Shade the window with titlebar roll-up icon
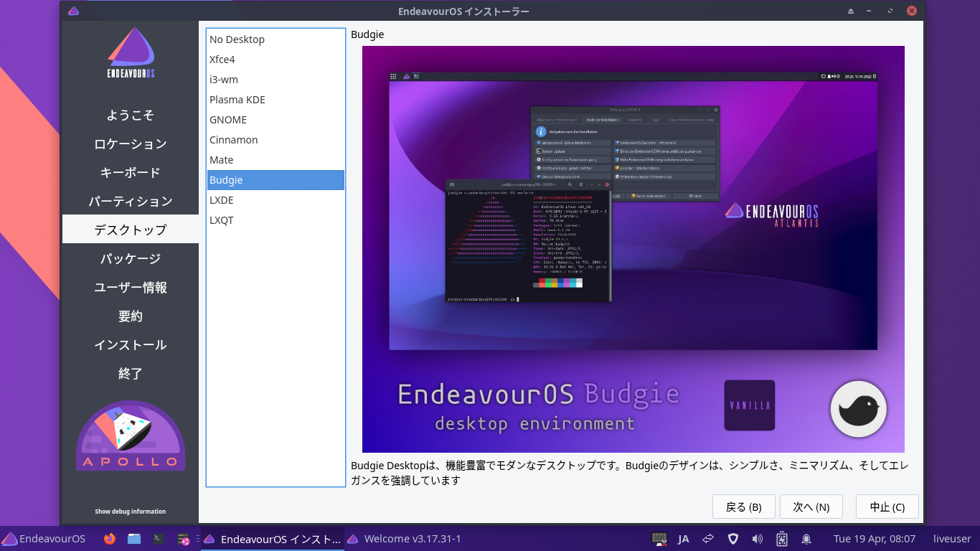 click(851, 11)
